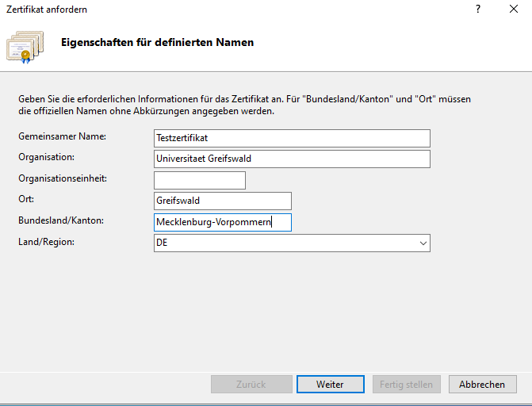
Task: Focus the Organisation field with Universitaet Greifswald
Action: 292,159
